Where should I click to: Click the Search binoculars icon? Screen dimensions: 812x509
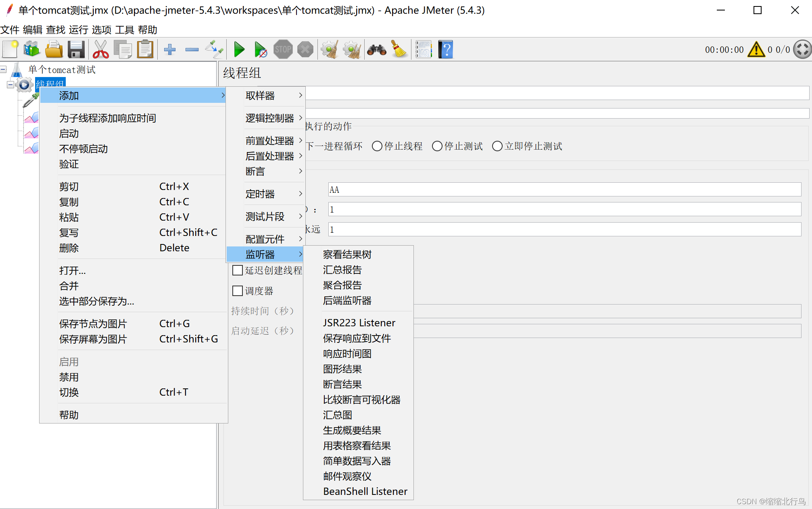(x=377, y=50)
